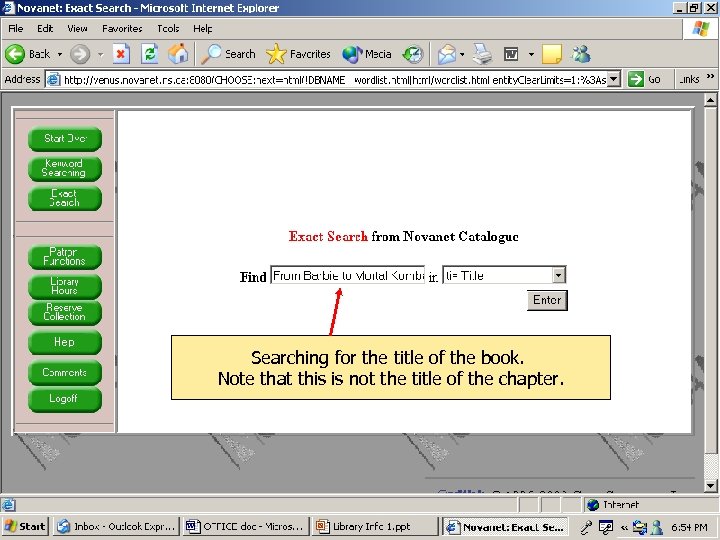Click the vertical scrollbar up arrow
The width and height of the screenshot is (720, 540).
pos(710,100)
